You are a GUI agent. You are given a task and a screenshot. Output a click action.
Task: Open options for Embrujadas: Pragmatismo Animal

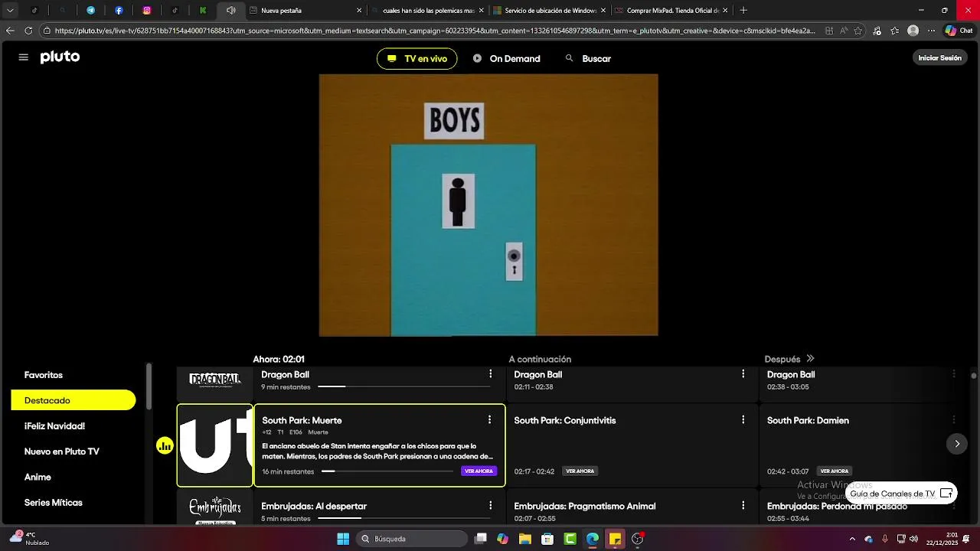[x=743, y=506]
